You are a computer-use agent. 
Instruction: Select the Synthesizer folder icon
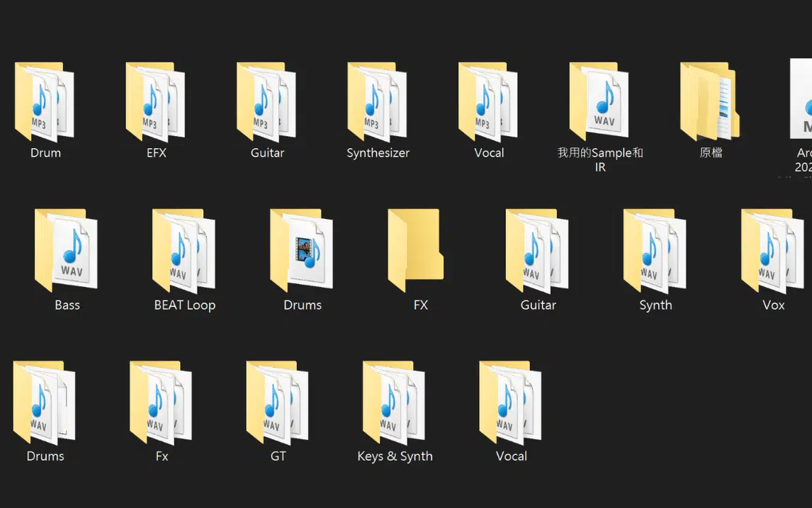[x=377, y=101]
